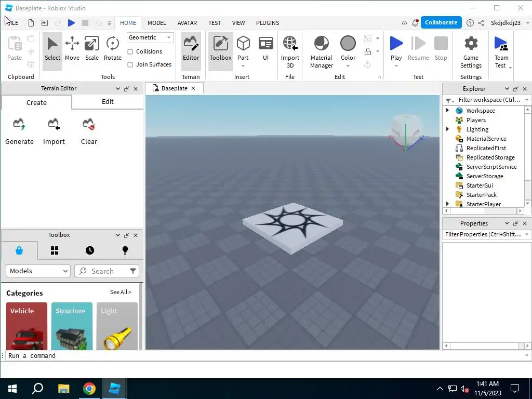Open Toolbox Inventory grid tab

[54, 250]
